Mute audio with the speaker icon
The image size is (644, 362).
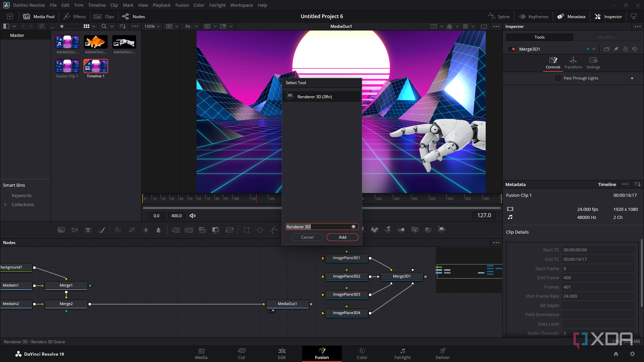(x=193, y=216)
